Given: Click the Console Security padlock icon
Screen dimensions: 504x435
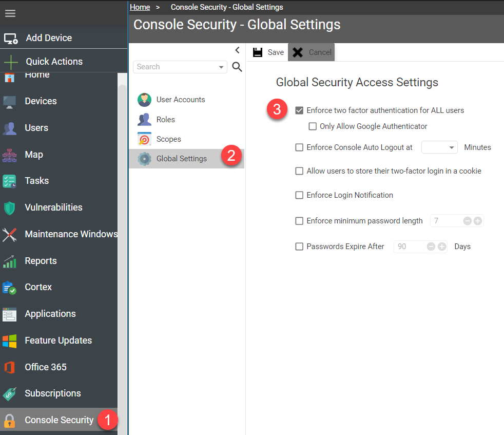Looking at the screenshot, I should [9, 420].
